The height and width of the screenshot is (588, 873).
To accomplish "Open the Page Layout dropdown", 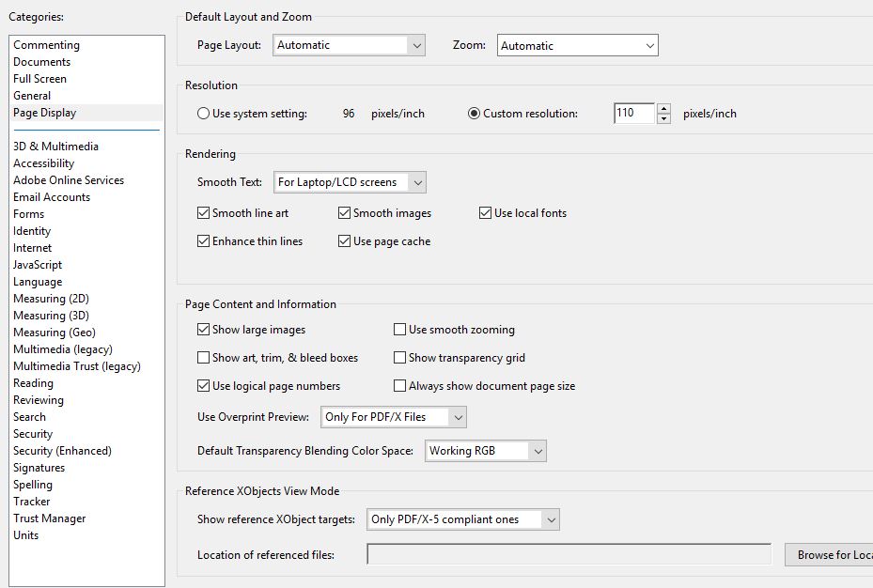I will [x=348, y=44].
